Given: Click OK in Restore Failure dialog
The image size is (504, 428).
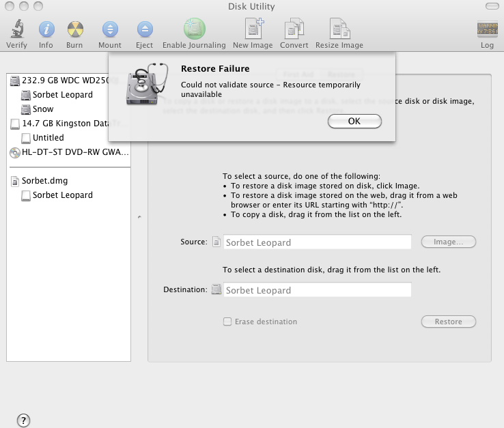Looking at the screenshot, I should click(354, 122).
